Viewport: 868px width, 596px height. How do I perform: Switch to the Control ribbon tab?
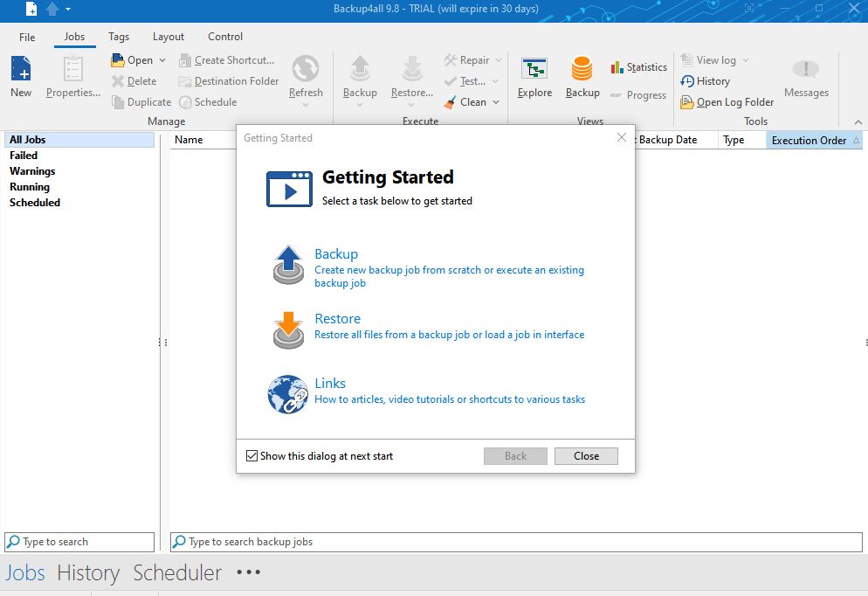(225, 37)
